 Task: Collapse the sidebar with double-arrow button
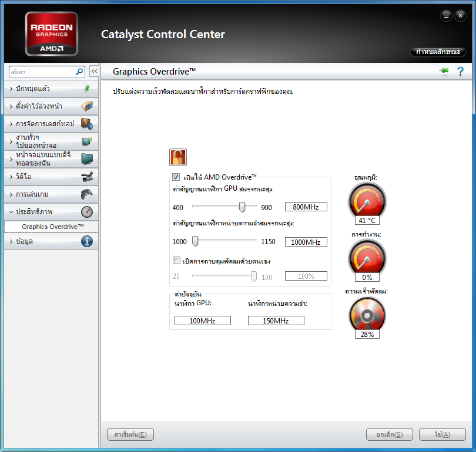(94, 71)
